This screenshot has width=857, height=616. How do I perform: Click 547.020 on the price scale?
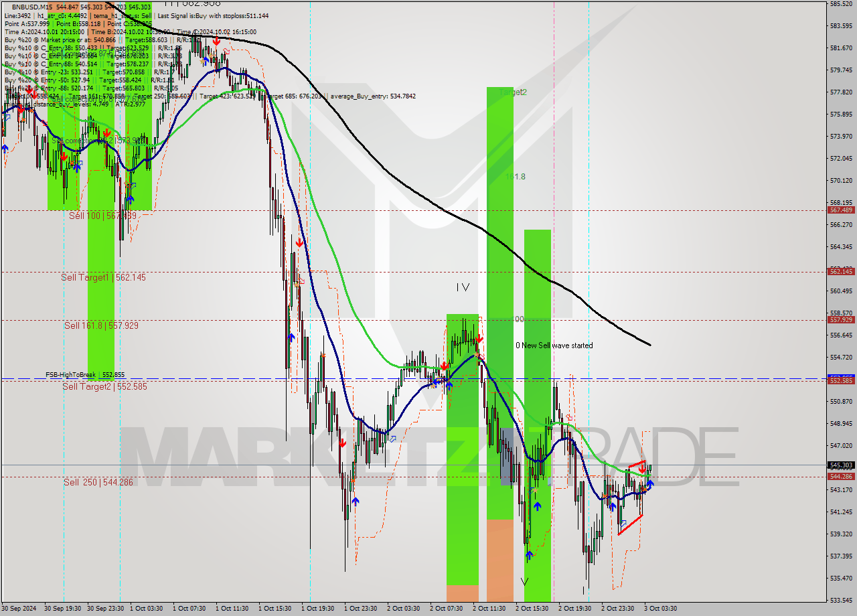pyautogui.click(x=841, y=445)
